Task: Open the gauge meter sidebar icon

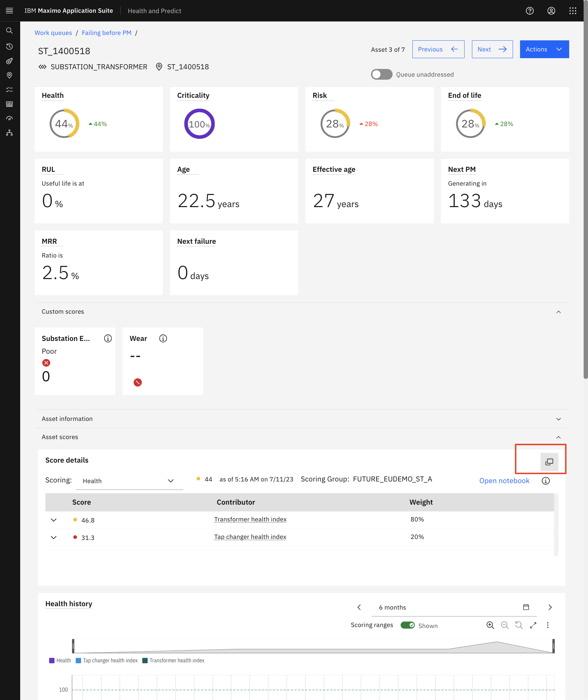Action: pyautogui.click(x=9, y=118)
